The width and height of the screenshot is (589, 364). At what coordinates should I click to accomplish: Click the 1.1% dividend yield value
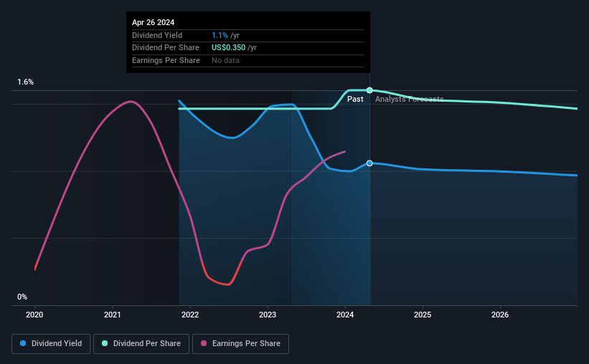[x=220, y=35]
